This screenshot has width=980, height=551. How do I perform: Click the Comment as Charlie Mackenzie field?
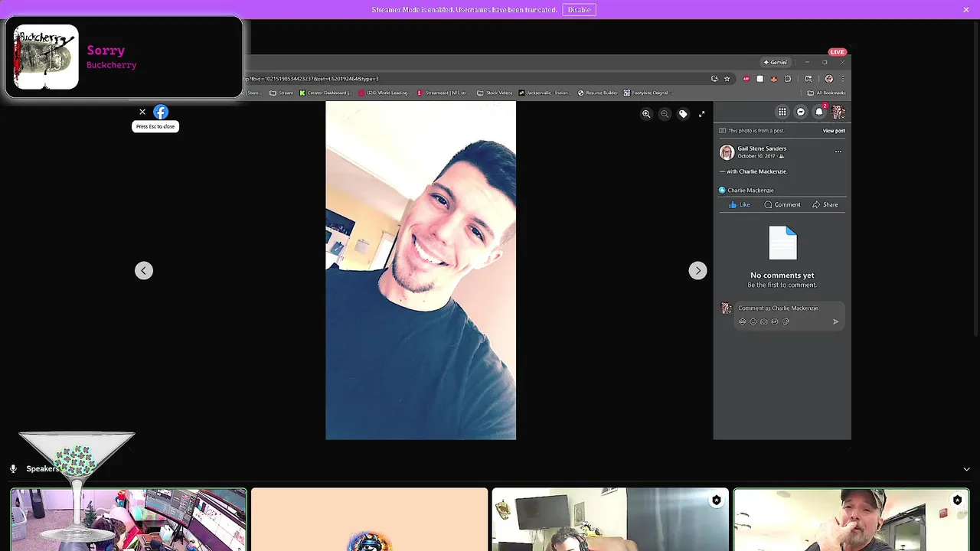[x=790, y=308]
